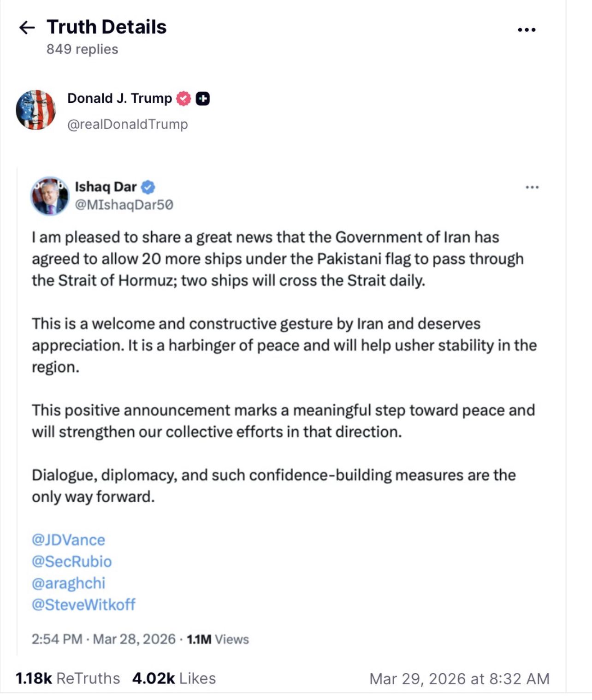Click the 1.1M Views counter

pyautogui.click(x=217, y=639)
